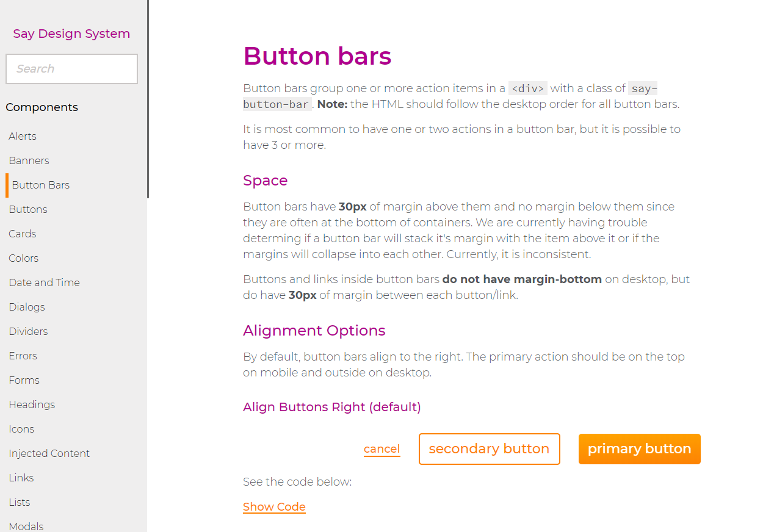The image size is (763, 532).
Task: Select Headings in sidebar navigation
Action: click(x=32, y=404)
